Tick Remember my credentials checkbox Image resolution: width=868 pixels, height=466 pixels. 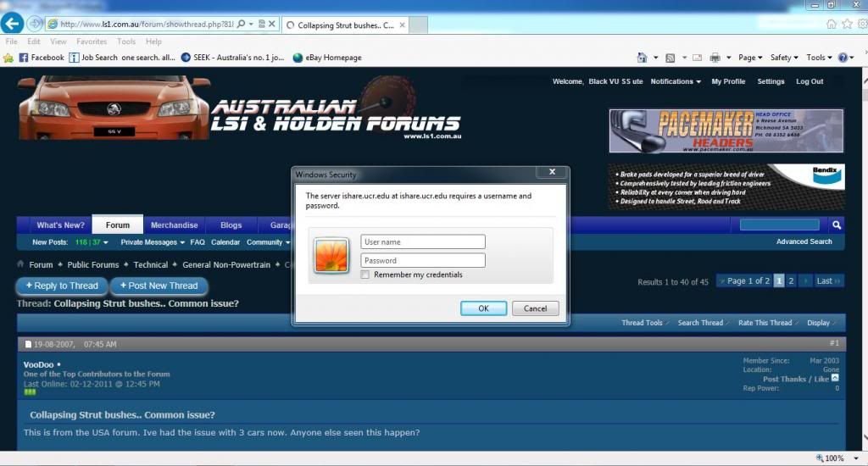(364, 275)
